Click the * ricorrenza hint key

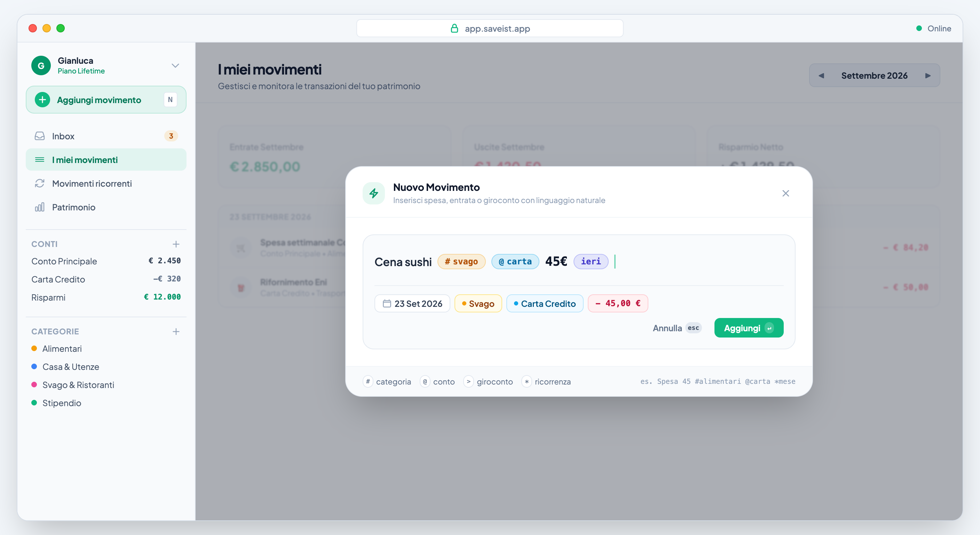pos(527,381)
